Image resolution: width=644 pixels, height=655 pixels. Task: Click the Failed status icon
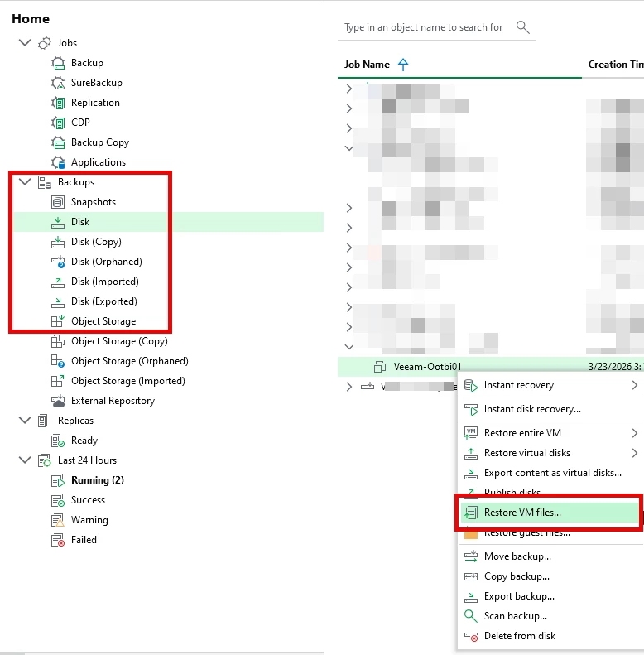[x=58, y=540]
